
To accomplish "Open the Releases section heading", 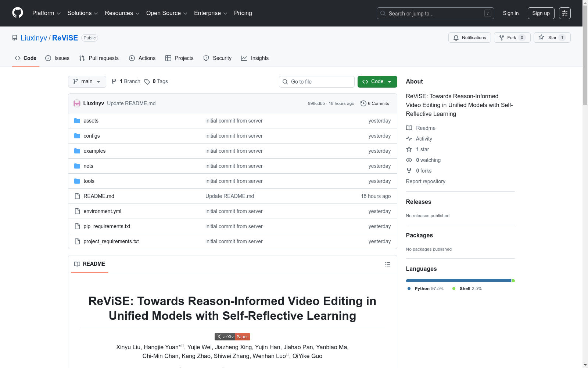I will click(x=419, y=202).
